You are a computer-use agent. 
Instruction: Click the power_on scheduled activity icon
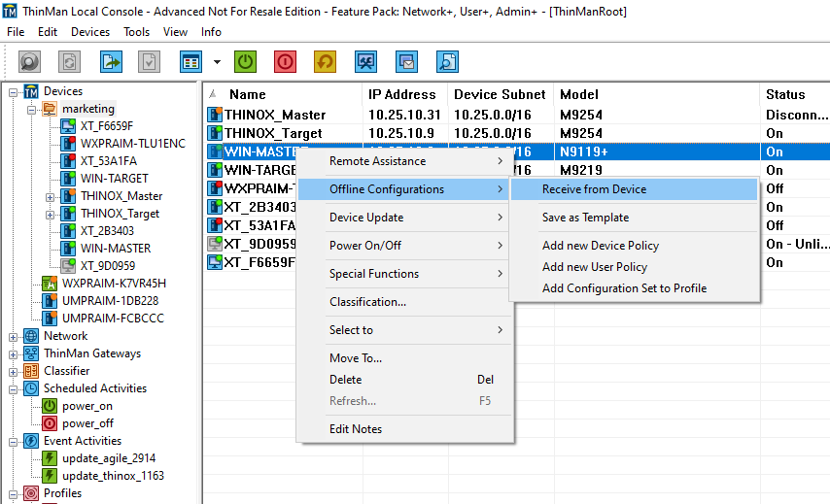[50, 406]
